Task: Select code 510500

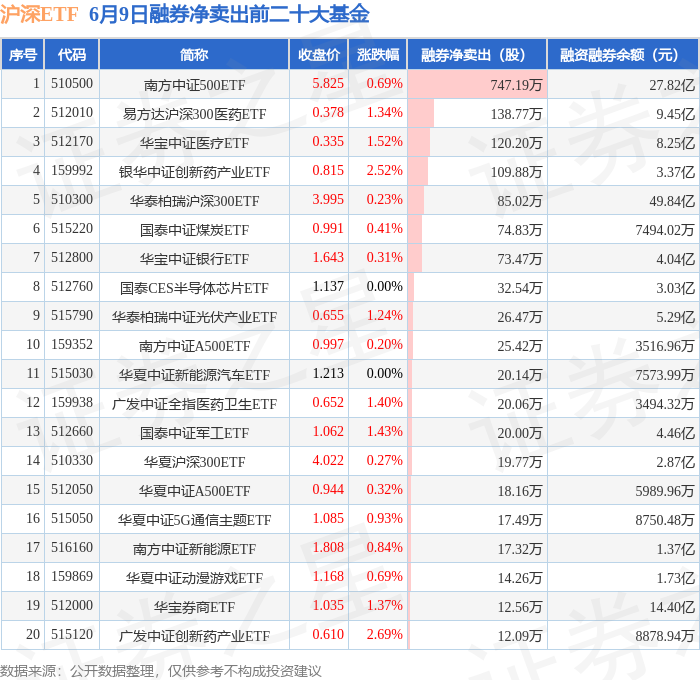Action: coord(72,83)
